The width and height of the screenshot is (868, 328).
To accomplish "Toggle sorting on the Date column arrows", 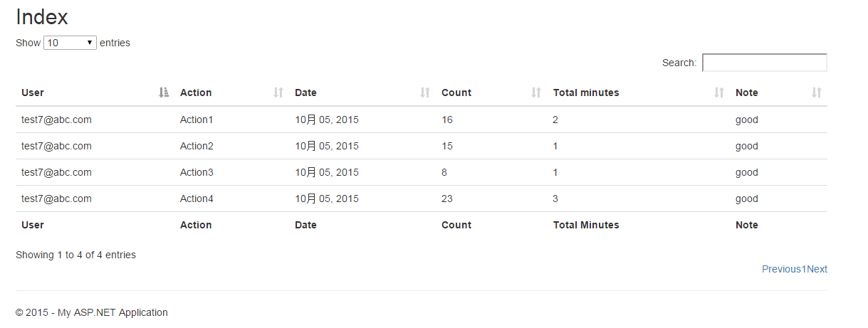I will pyautogui.click(x=425, y=92).
